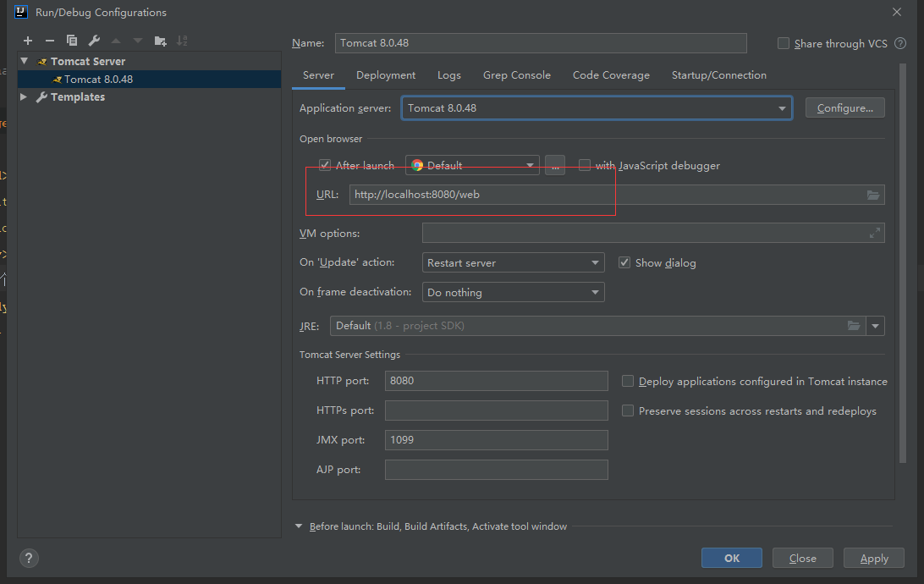Copy the configuration with the duplicate icon
924x584 pixels.
(x=72, y=41)
